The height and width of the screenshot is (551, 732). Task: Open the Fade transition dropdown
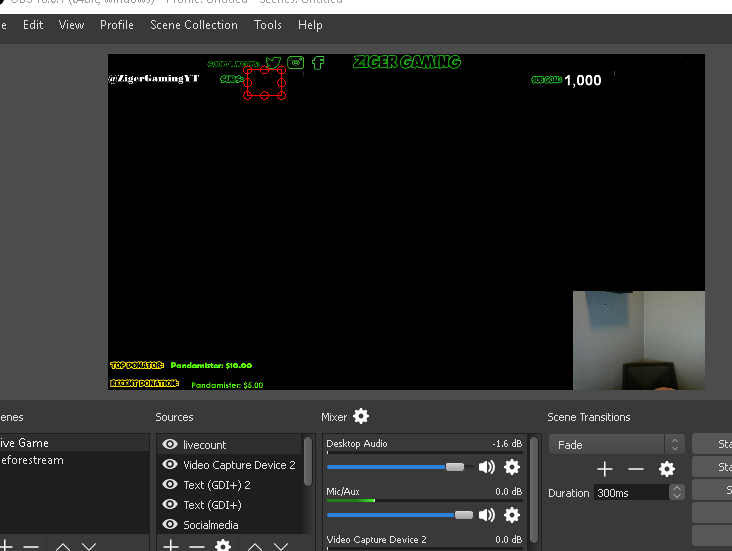point(617,445)
